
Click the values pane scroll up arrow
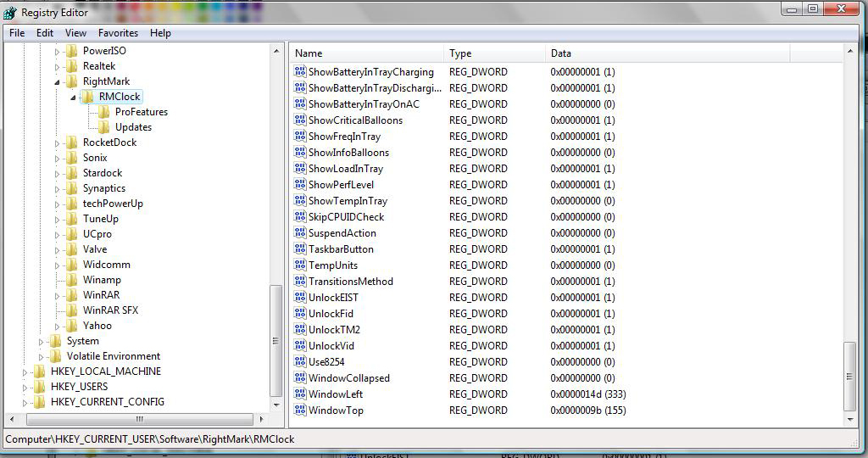850,51
